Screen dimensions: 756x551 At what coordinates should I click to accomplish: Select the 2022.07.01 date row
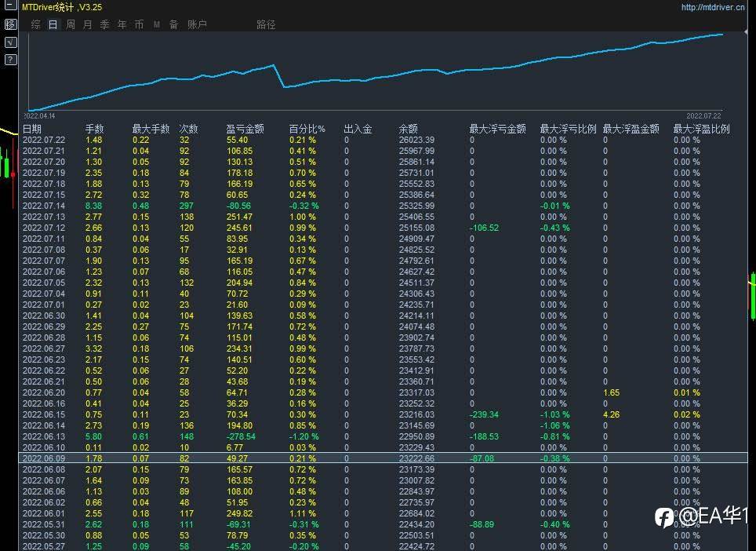click(383, 305)
